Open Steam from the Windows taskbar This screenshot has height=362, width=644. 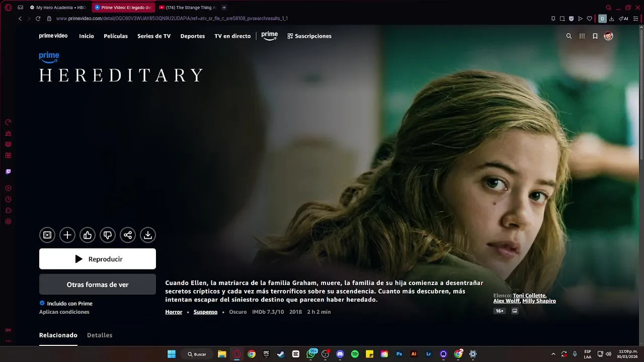[x=281, y=354]
